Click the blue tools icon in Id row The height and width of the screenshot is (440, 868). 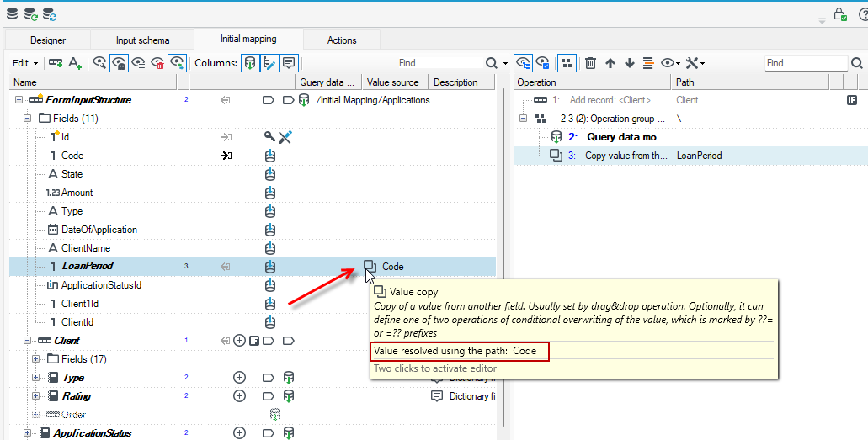(285, 136)
